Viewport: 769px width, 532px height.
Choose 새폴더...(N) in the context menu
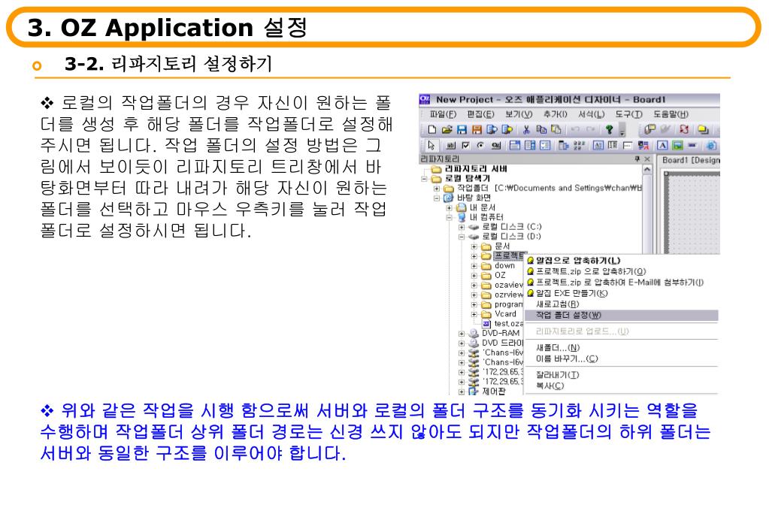point(557,347)
